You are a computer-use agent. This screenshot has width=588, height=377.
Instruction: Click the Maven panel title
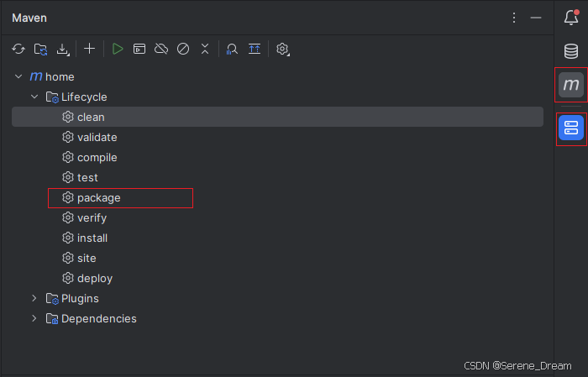[29, 18]
